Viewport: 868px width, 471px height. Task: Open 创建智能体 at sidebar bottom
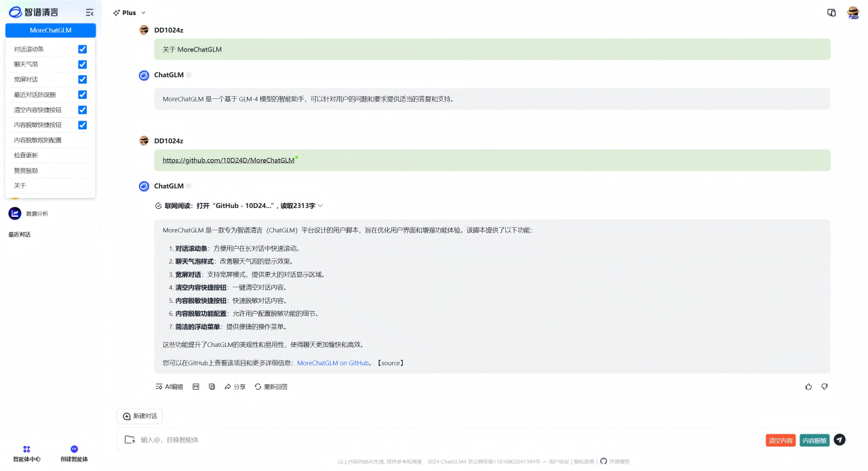click(75, 454)
